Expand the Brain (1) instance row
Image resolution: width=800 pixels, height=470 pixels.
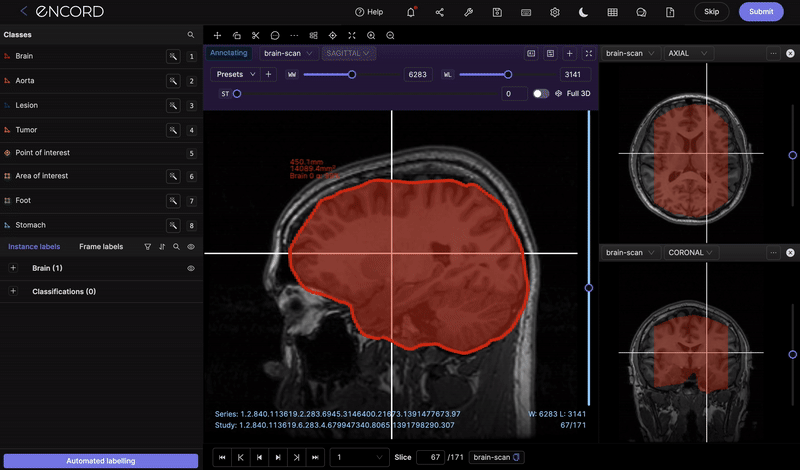[x=13, y=268]
